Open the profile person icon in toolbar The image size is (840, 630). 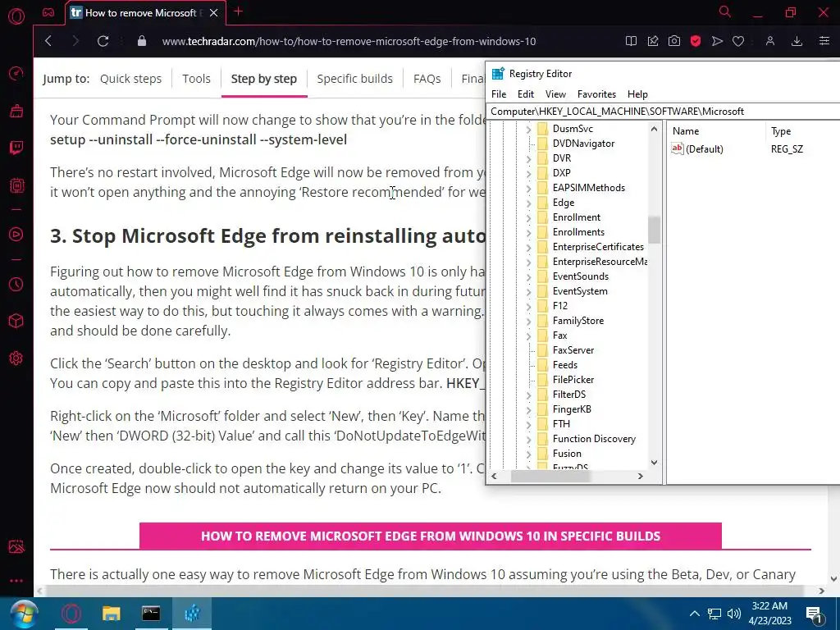click(769, 41)
